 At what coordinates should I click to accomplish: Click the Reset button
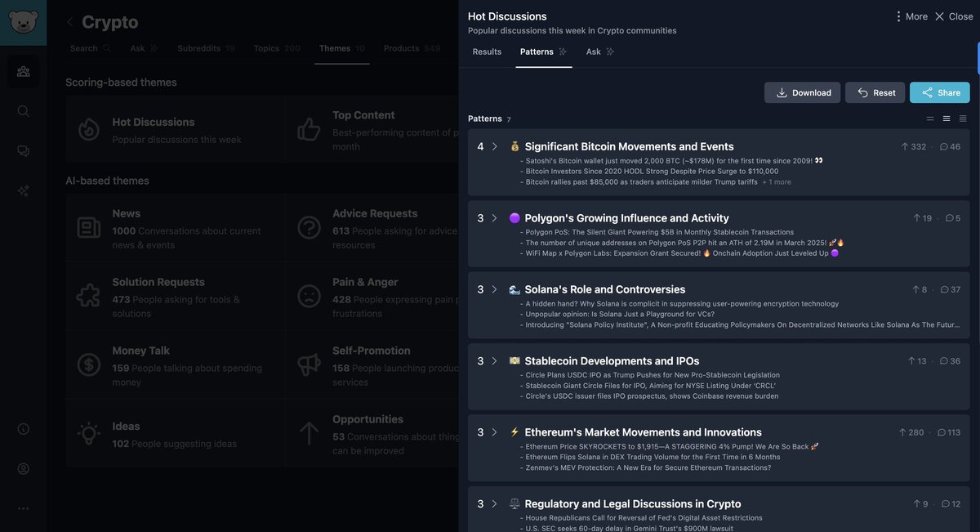875,92
